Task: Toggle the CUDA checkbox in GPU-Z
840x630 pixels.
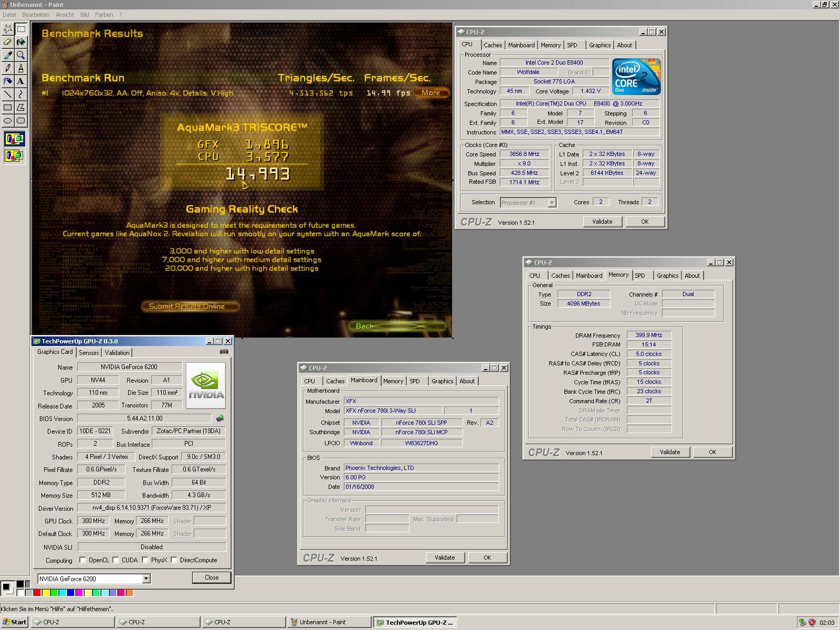Action: 116,560
